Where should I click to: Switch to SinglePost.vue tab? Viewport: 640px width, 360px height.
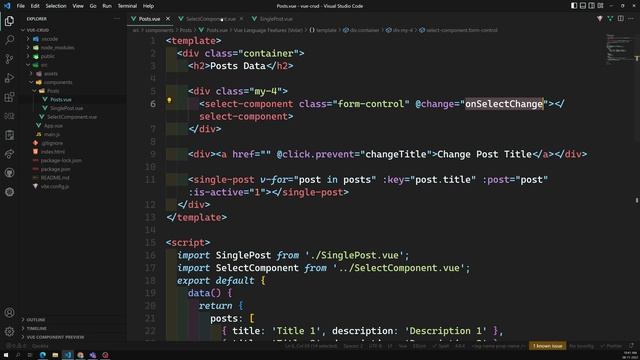(x=272, y=19)
